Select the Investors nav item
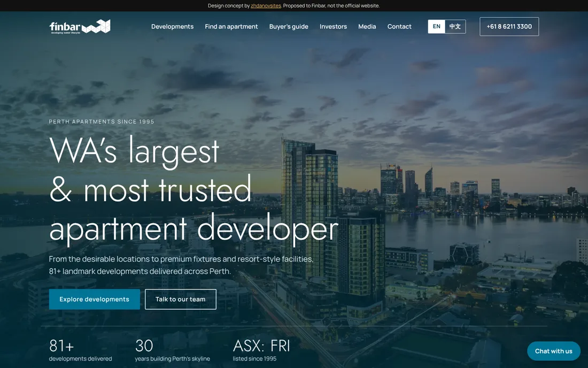 pyautogui.click(x=334, y=27)
